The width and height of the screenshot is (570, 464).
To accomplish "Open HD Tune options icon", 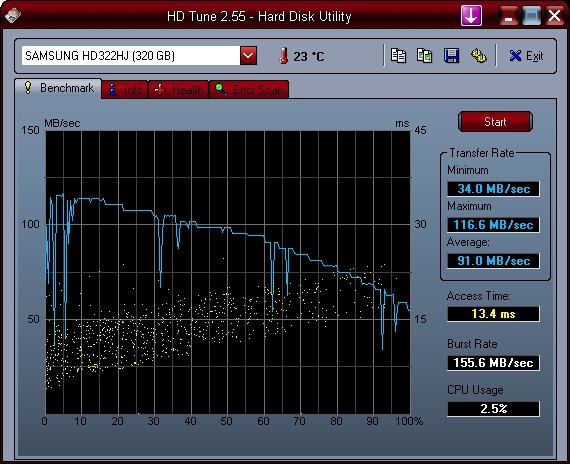I will [478, 56].
